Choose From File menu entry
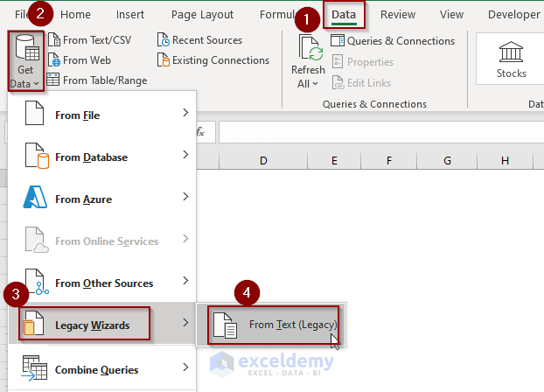 [x=102, y=113]
